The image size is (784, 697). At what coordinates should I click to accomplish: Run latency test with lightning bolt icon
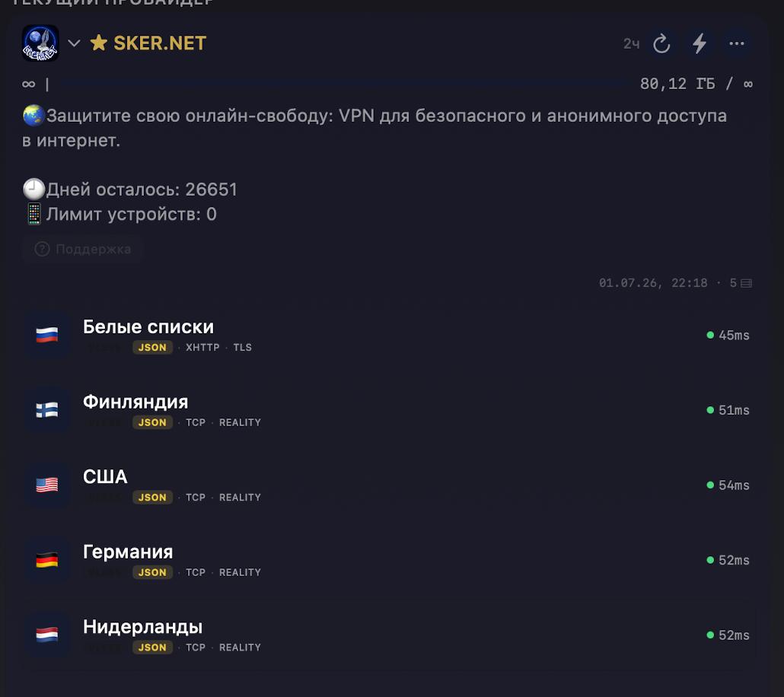699,43
